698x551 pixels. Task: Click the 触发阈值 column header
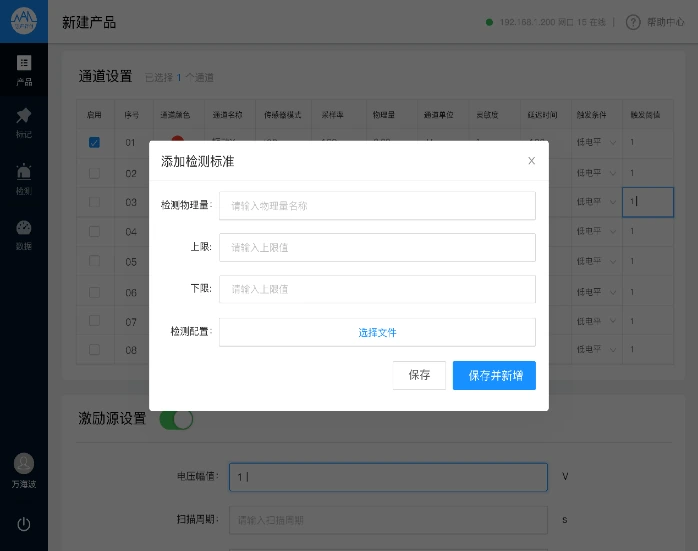[645, 115]
